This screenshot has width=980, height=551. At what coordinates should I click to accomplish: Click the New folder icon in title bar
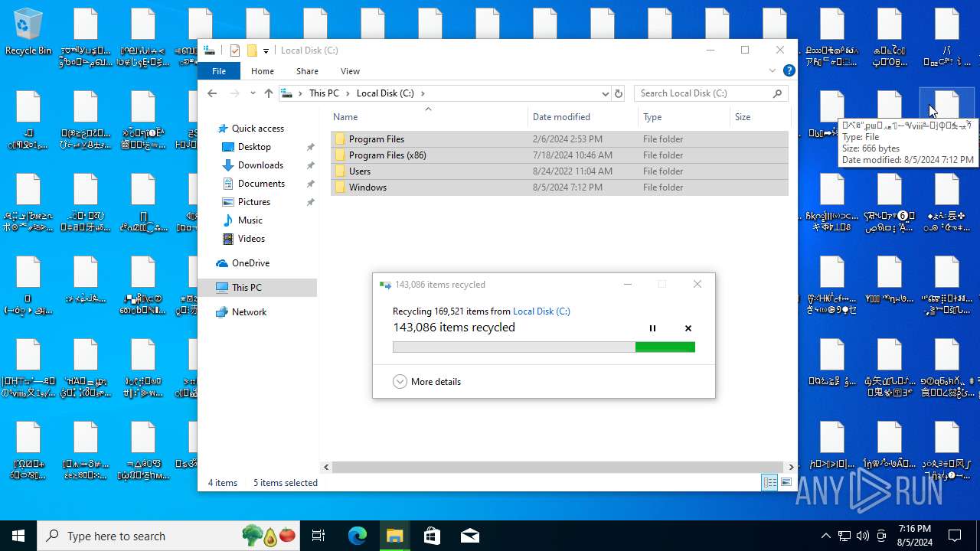tap(251, 51)
